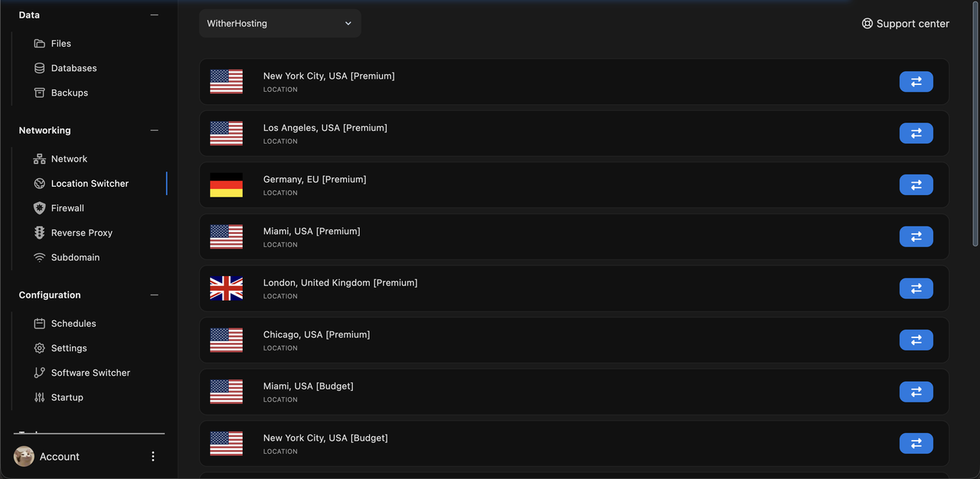Click 'Chicago, USA [Premium]' text
The width and height of the screenshot is (980, 479).
click(x=317, y=334)
